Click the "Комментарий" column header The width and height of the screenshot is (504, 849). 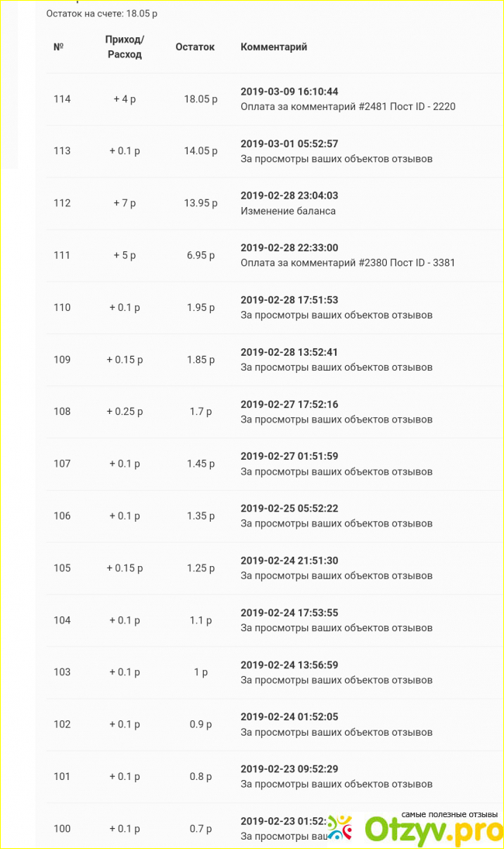pyautogui.click(x=274, y=47)
